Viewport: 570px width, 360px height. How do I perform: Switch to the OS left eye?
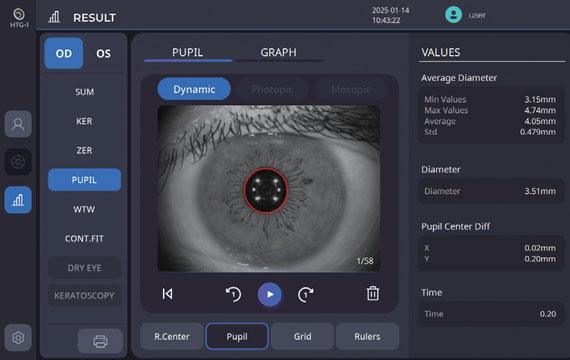(103, 54)
